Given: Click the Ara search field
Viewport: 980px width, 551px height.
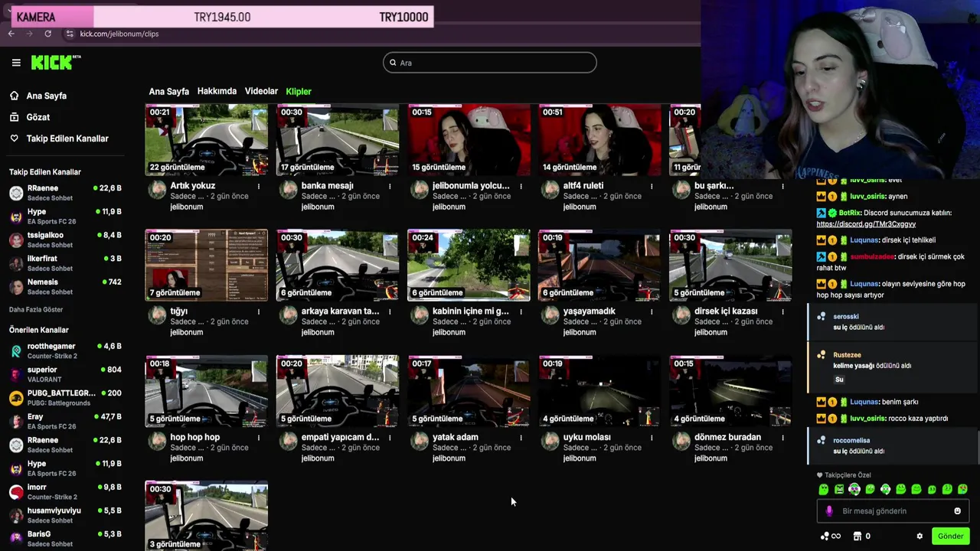Looking at the screenshot, I should (490, 63).
